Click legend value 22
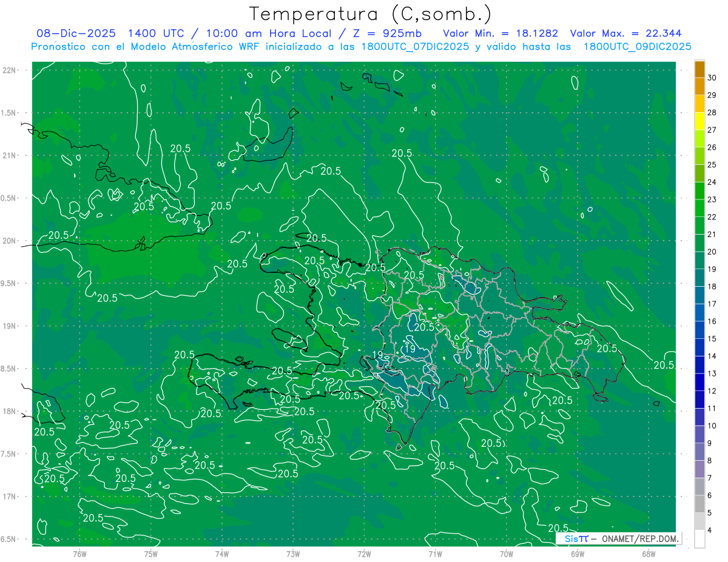Image resolution: width=728 pixels, height=562 pixels. click(x=712, y=217)
